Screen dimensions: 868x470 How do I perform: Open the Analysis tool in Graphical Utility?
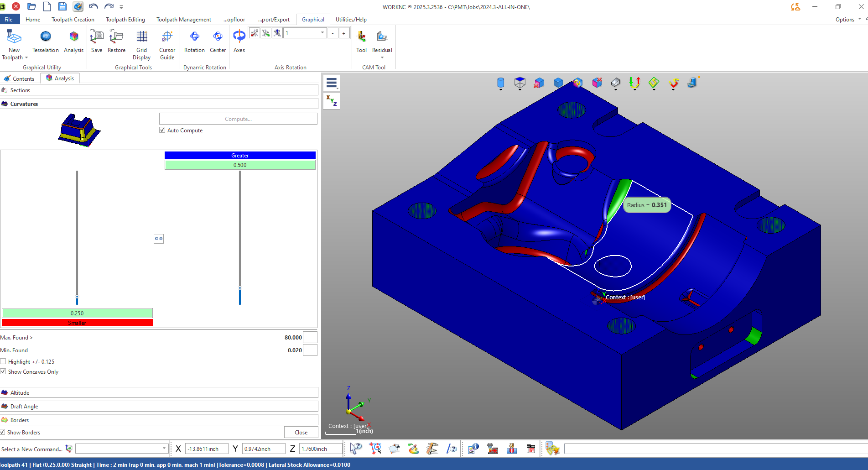point(73,37)
